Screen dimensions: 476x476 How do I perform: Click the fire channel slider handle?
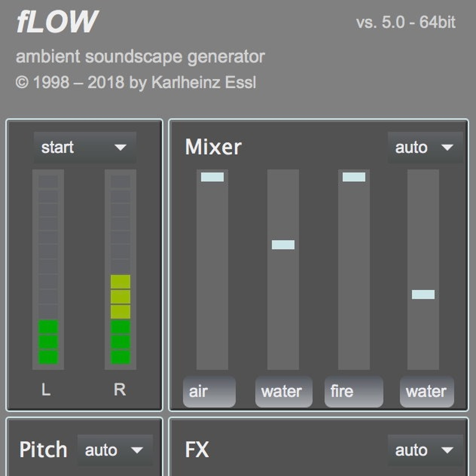pyautogui.click(x=354, y=177)
